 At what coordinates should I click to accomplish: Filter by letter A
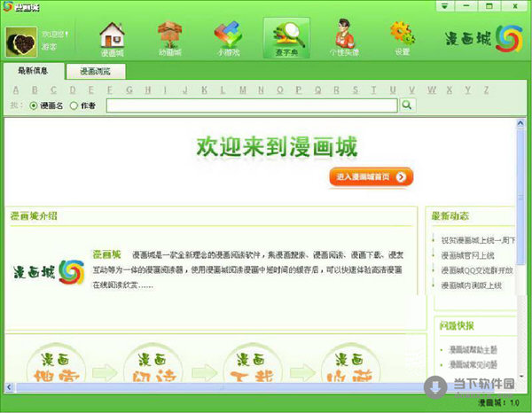[16, 90]
